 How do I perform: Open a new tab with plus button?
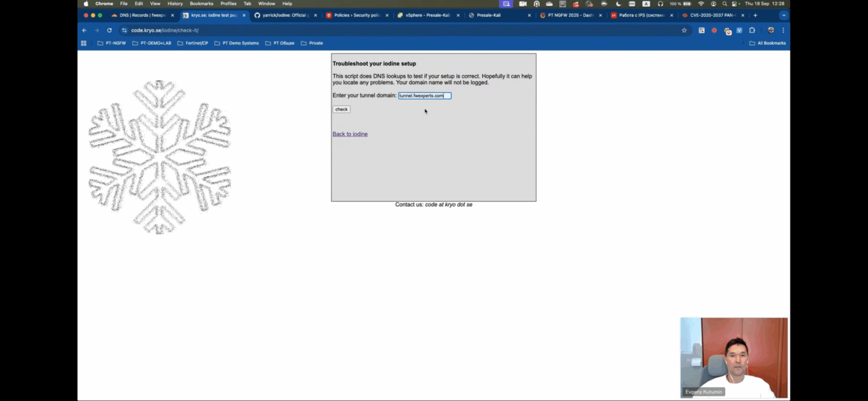coord(755,15)
